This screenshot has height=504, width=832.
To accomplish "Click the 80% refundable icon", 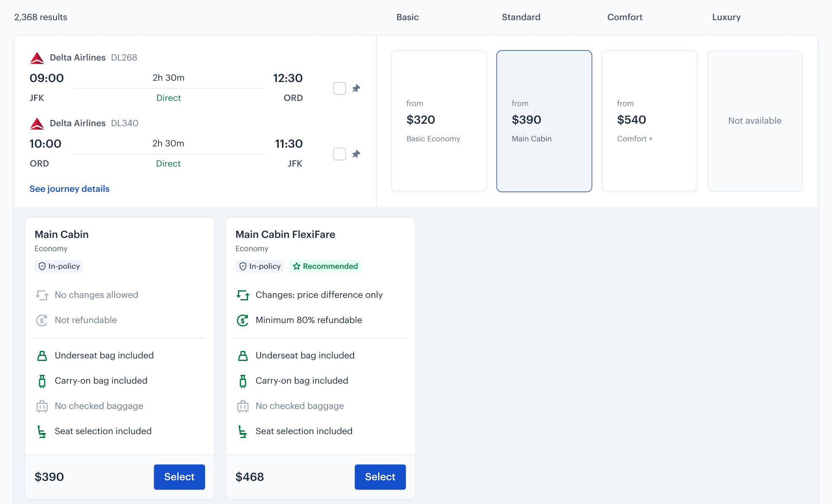I will click(243, 320).
